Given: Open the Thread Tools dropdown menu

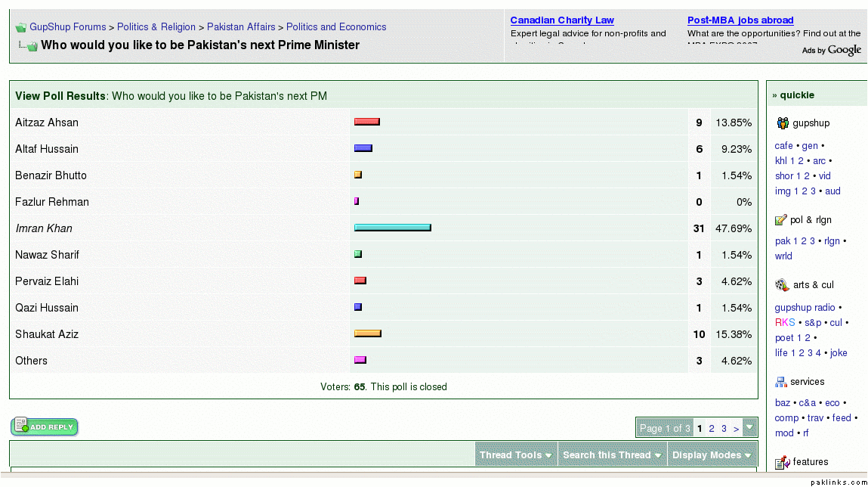Looking at the screenshot, I should 516,455.
